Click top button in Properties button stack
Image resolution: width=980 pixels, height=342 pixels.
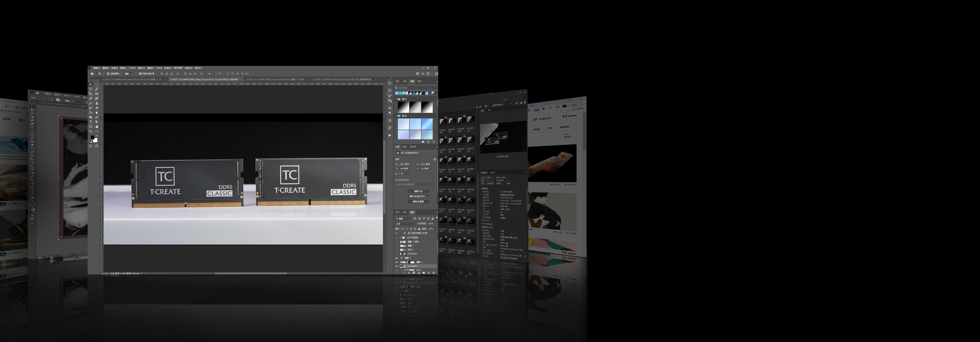[419, 191]
